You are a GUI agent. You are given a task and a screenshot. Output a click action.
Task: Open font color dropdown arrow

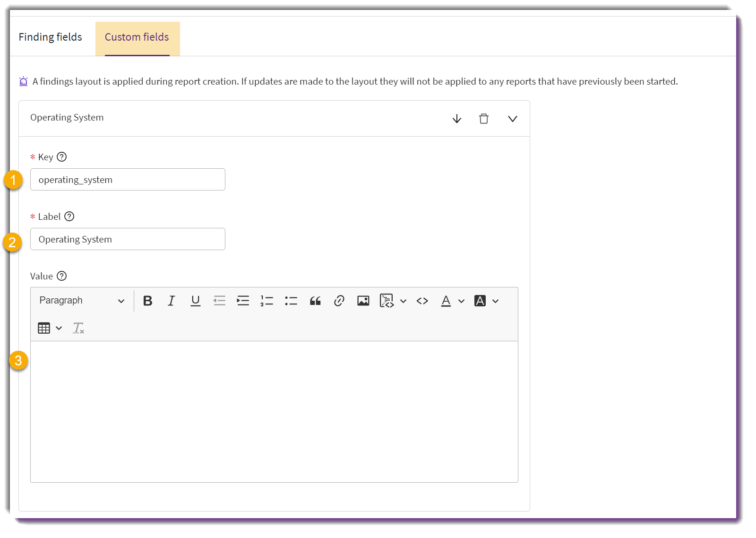[x=462, y=301]
